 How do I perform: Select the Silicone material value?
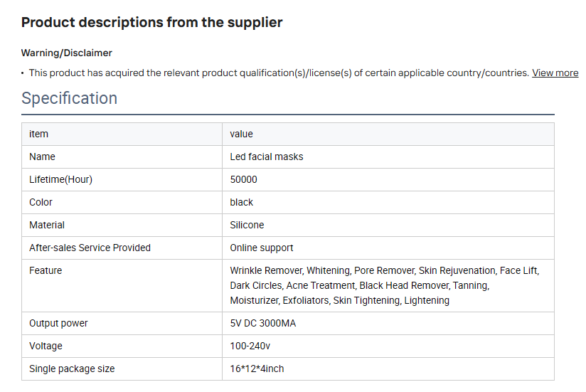[x=247, y=225]
